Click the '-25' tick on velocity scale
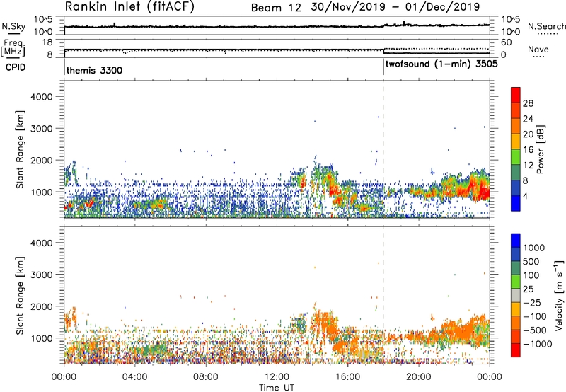566x392 pixels. pos(532,302)
